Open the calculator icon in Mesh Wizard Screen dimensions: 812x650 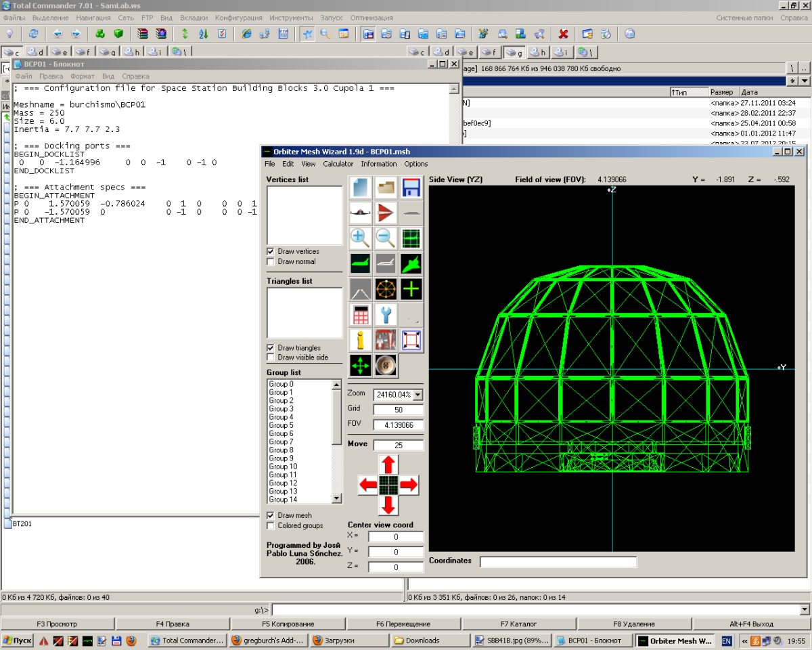pos(361,314)
